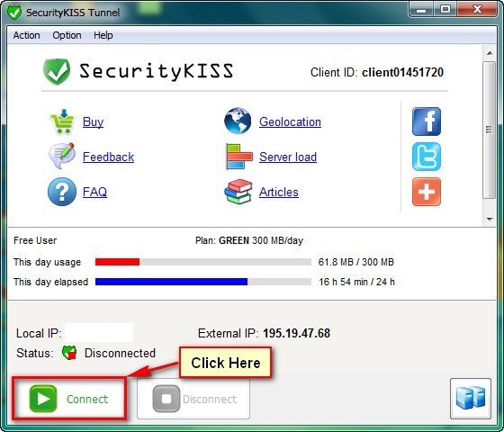
Task: Click the green Connect button
Action: pos(69,399)
